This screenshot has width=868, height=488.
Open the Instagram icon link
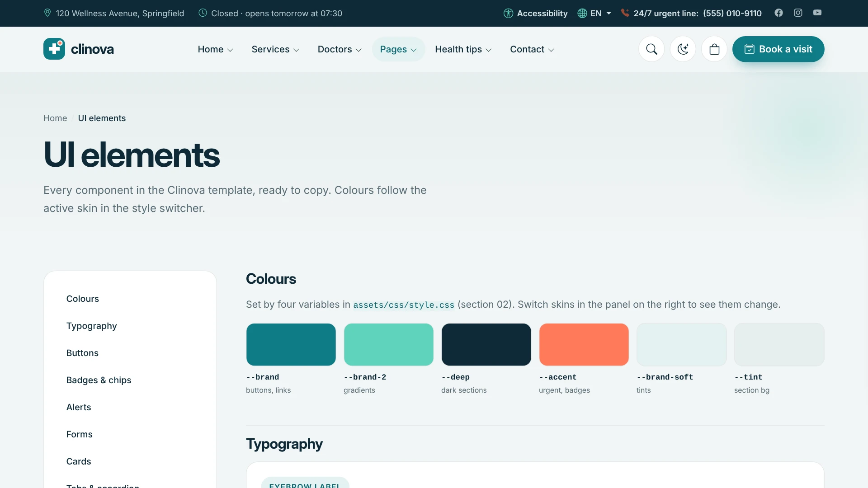[798, 13]
